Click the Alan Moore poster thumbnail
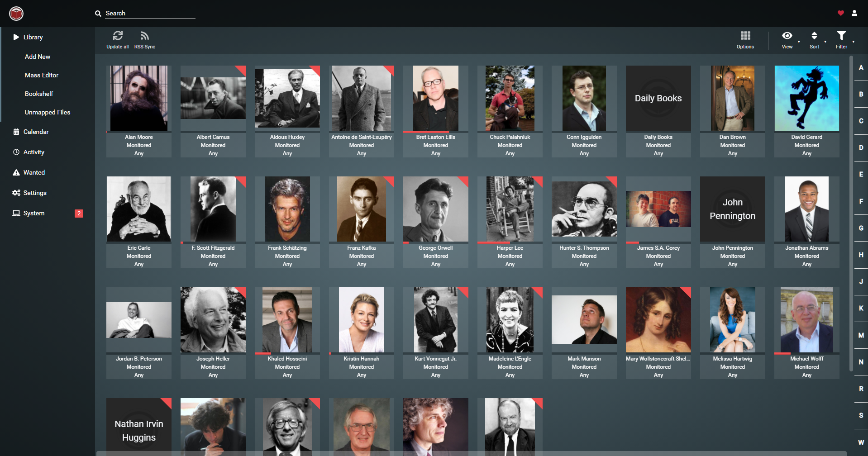 [x=139, y=98]
